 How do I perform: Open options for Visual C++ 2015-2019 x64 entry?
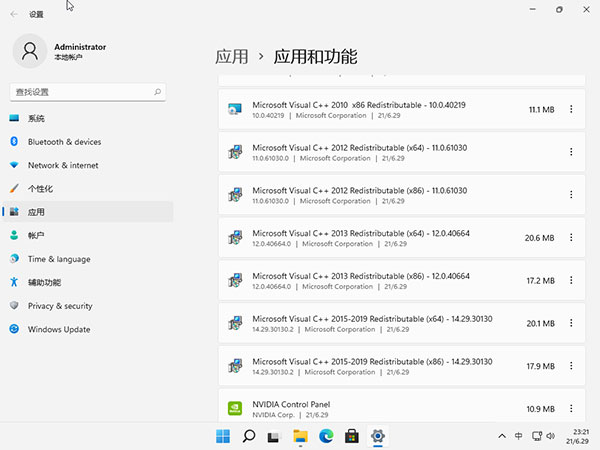point(571,323)
